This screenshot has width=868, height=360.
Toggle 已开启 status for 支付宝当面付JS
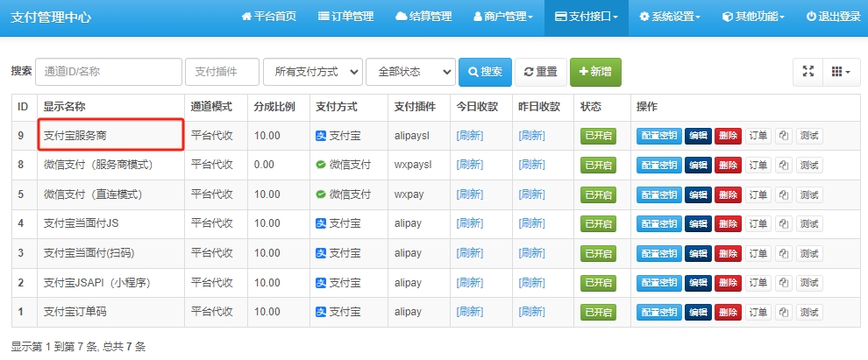point(599,224)
